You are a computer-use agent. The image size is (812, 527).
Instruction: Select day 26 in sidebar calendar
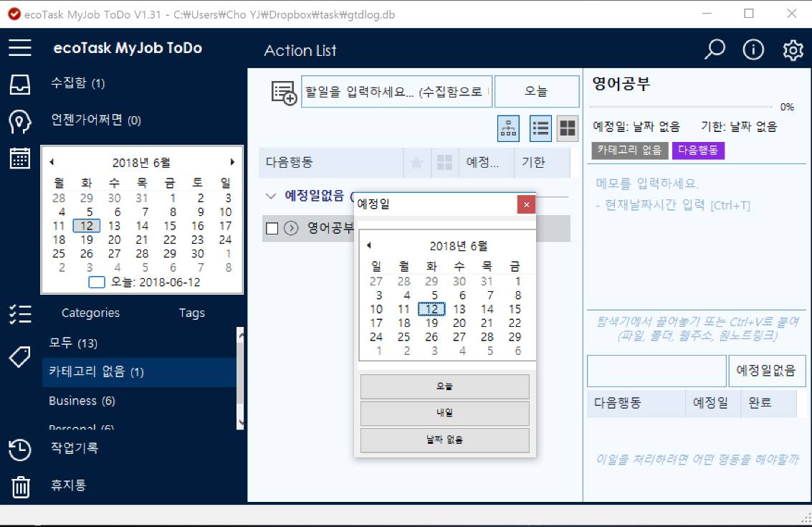click(87, 254)
